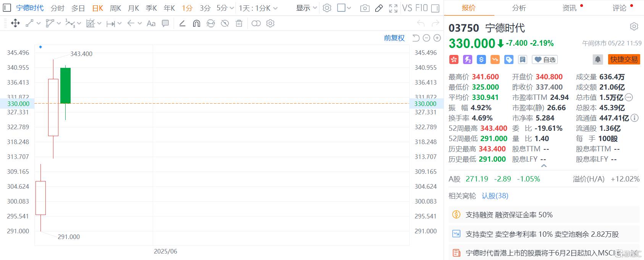The width and height of the screenshot is (644, 260).
Task: Select the parallel channel drawing tool
Action: pos(50,23)
